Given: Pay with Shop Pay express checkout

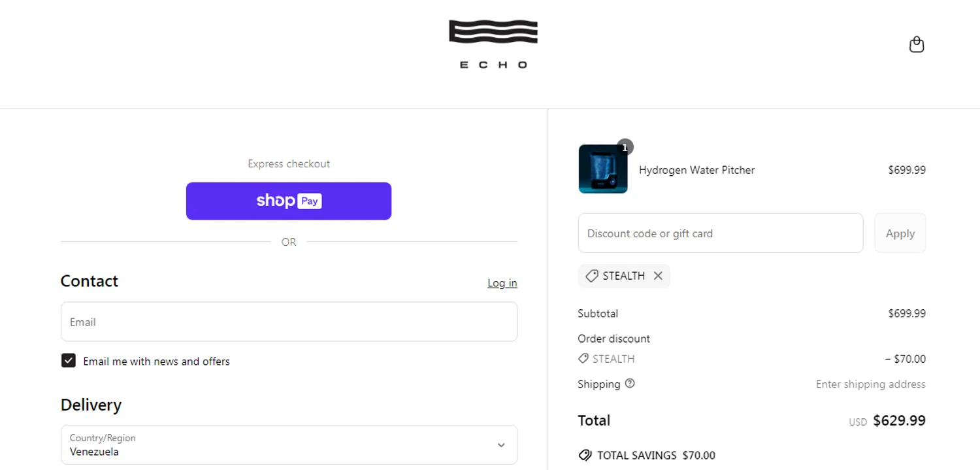Looking at the screenshot, I should pos(289,201).
